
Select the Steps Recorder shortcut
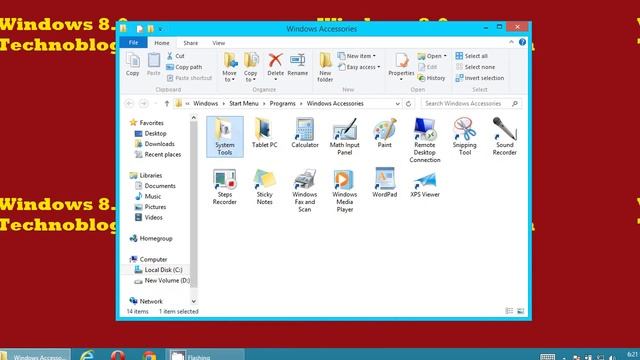click(x=224, y=187)
